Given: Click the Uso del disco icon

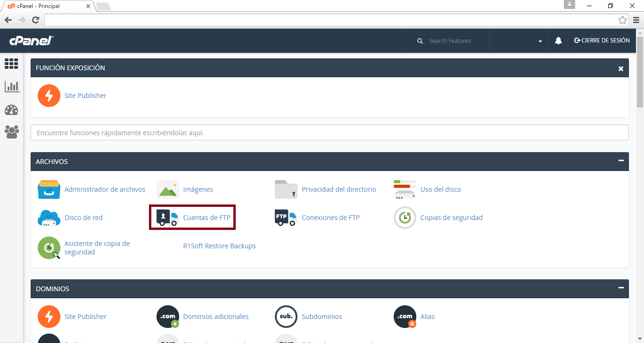Looking at the screenshot, I should pyautogui.click(x=405, y=189).
